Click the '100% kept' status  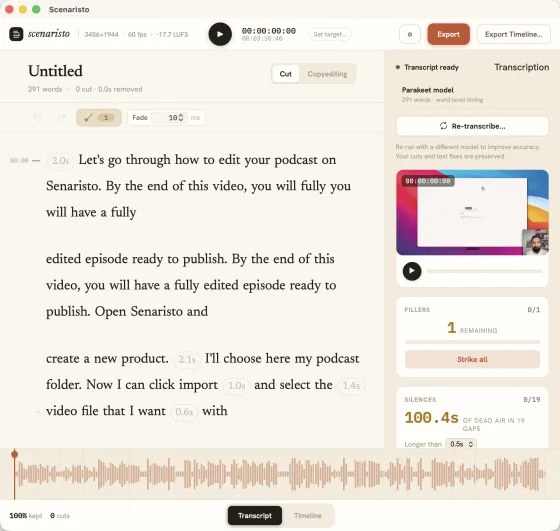coord(26,516)
